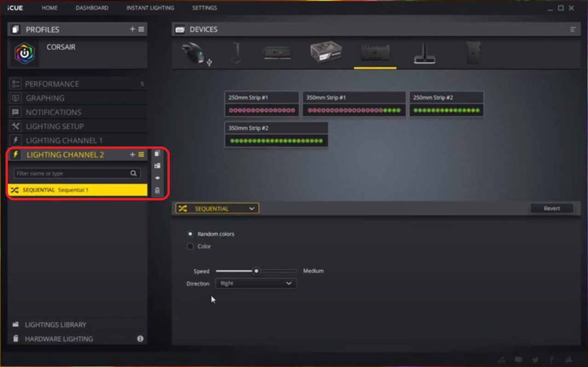
Task: Select the Color radio button
Action: 190,246
